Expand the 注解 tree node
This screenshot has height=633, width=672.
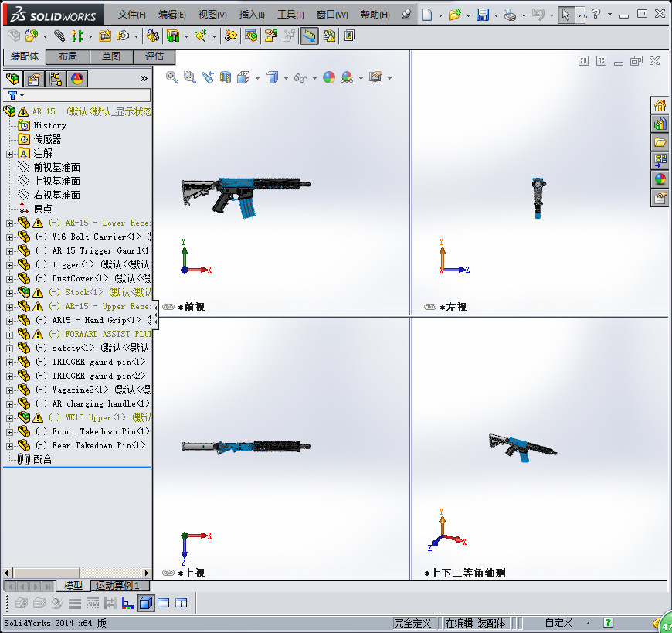point(9,154)
